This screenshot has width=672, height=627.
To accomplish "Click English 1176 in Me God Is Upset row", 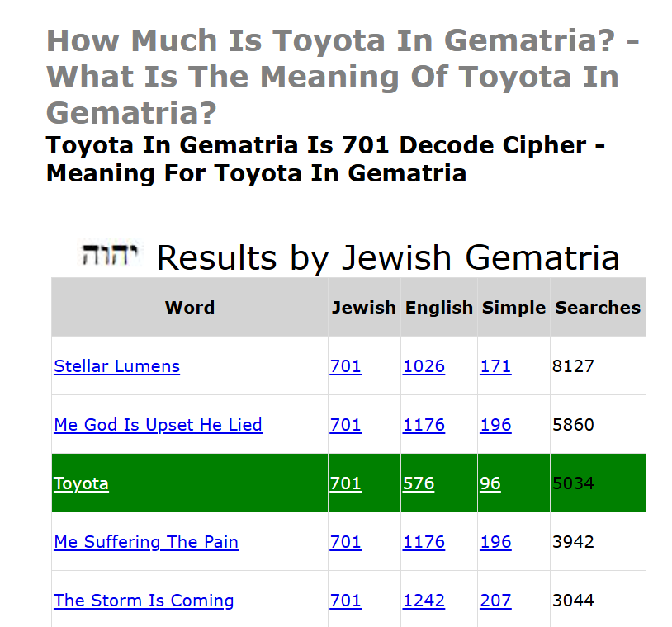I will pyautogui.click(x=424, y=425).
